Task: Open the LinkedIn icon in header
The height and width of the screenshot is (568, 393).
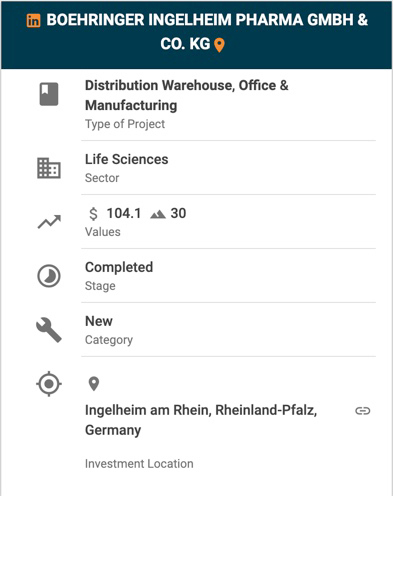Action: tap(33, 20)
